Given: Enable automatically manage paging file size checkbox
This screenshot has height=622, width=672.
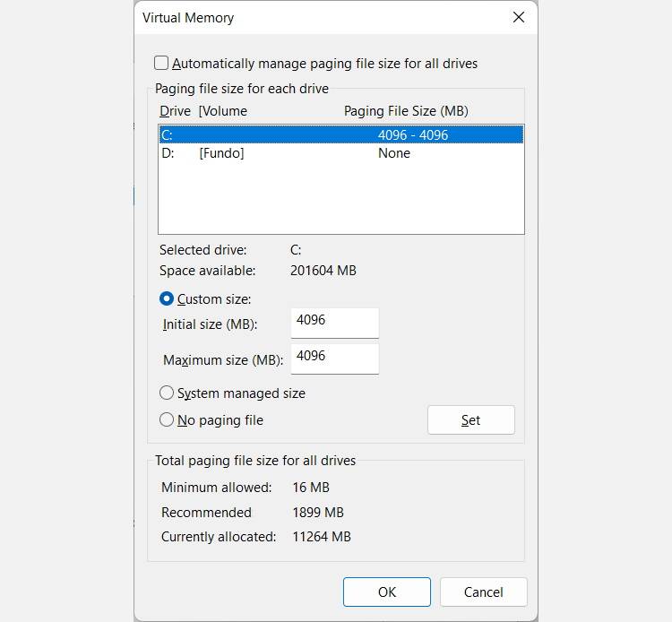Looking at the screenshot, I should (161, 63).
